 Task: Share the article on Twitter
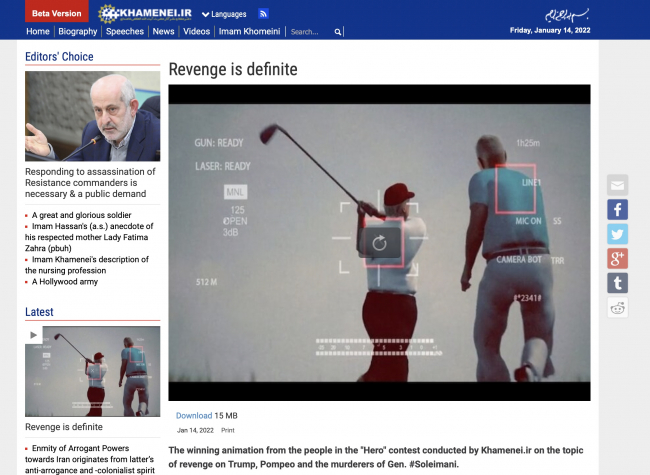tap(617, 234)
